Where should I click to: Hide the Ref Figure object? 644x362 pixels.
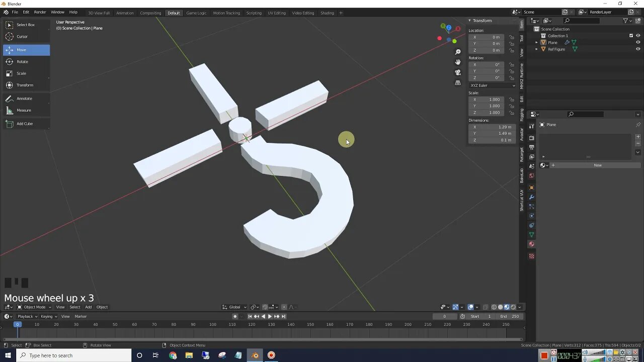[638, 49]
